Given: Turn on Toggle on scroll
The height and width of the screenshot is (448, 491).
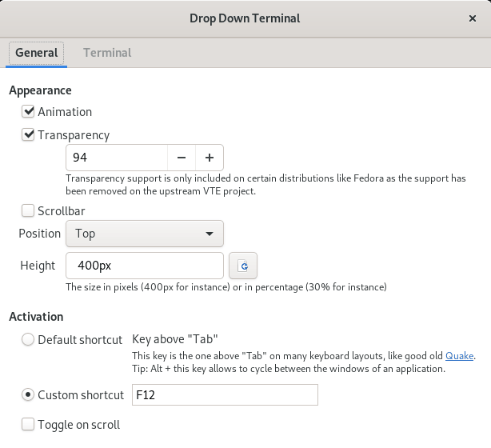Looking at the screenshot, I should point(28,425).
